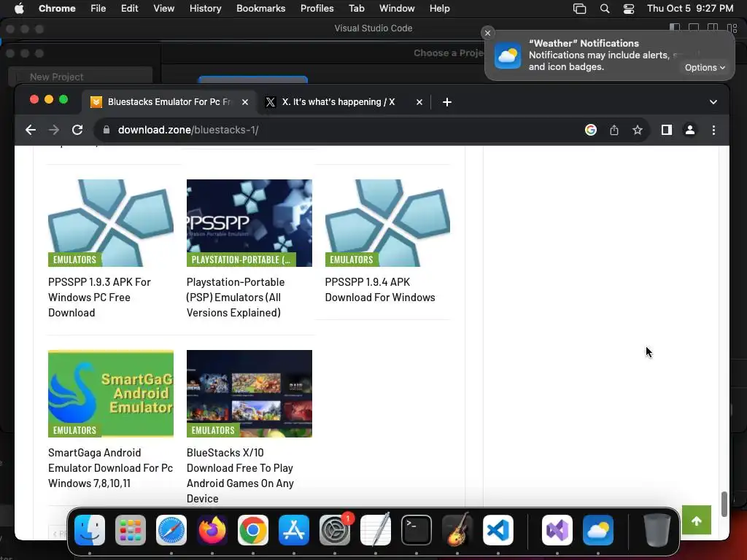
Task: Open GarageBand from the Dock
Action: click(457, 530)
